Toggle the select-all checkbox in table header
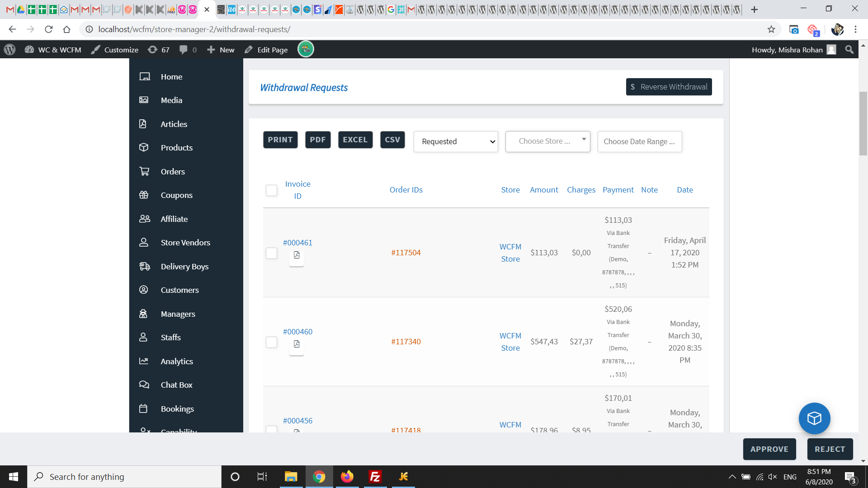The height and width of the screenshot is (488, 868). click(x=271, y=190)
